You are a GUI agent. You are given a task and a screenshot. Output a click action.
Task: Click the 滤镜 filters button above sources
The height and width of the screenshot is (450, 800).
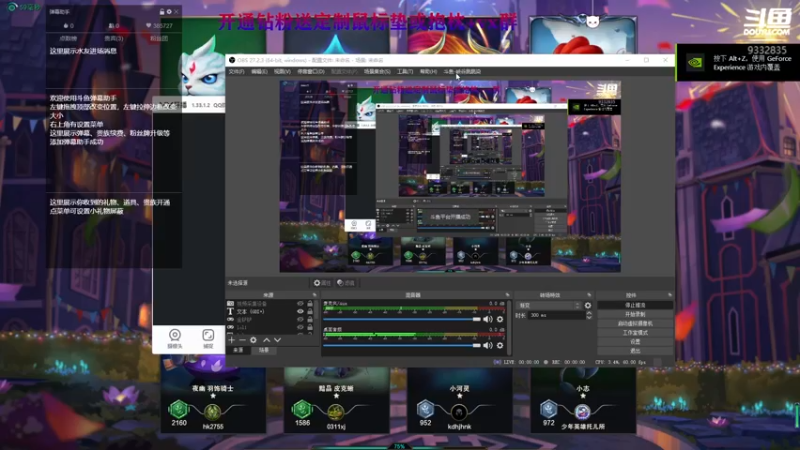pyautogui.click(x=345, y=283)
